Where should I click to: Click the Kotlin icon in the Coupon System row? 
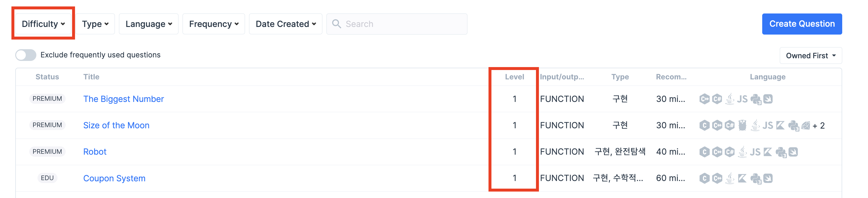click(x=742, y=178)
